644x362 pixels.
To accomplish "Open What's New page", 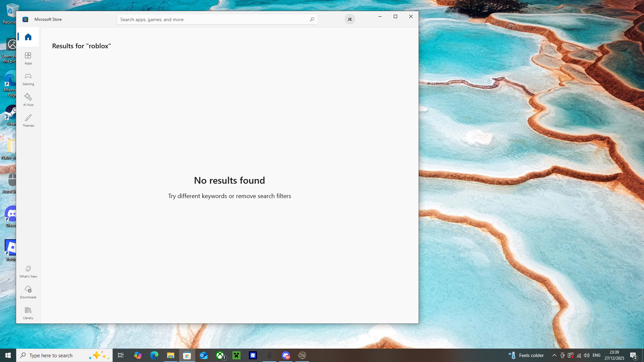I will (28, 271).
